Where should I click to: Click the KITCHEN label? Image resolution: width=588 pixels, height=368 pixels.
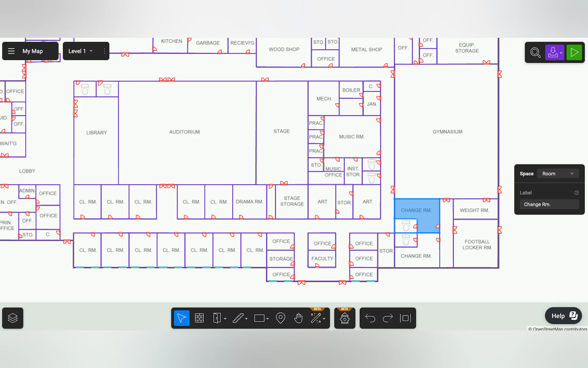[x=171, y=41]
